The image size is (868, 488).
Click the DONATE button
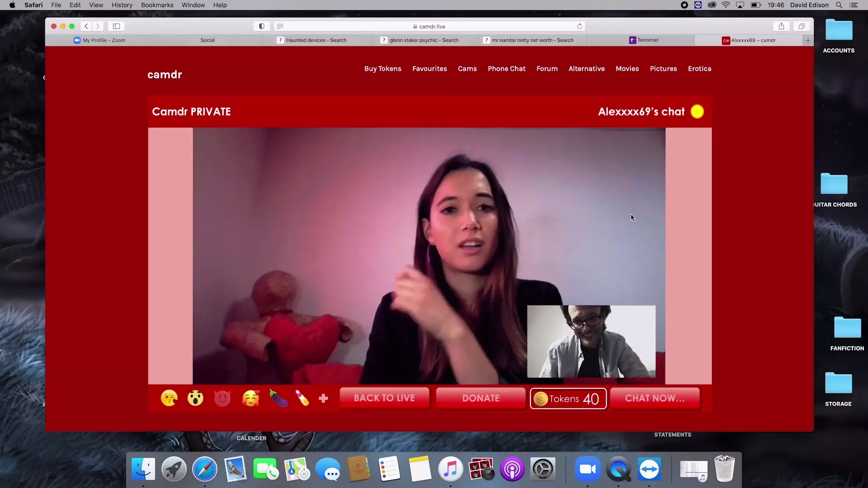(x=481, y=398)
